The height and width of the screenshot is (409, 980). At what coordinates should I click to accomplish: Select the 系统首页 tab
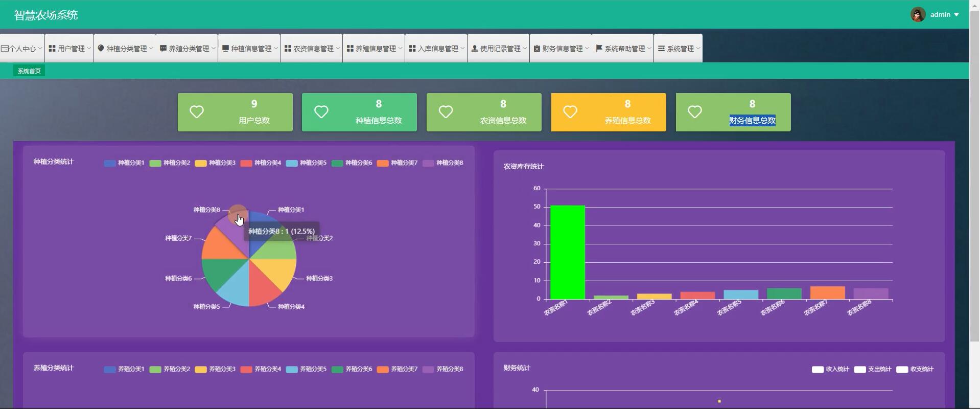click(x=29, y=71)
